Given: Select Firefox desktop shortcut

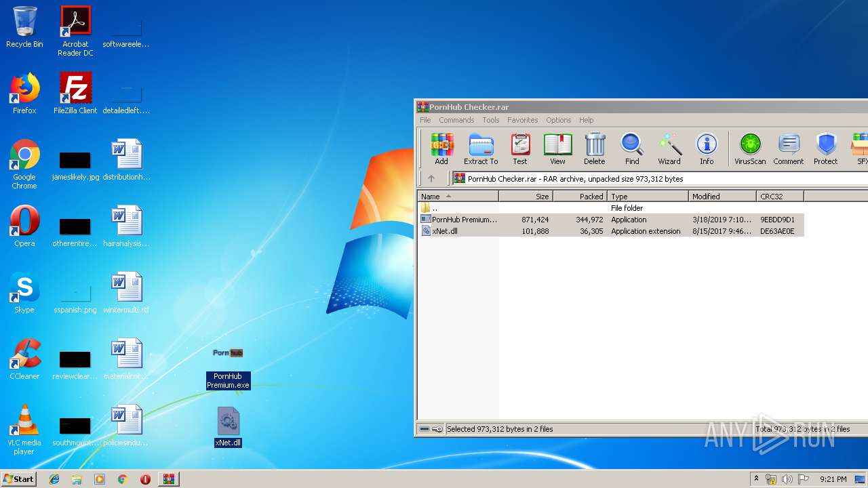Looking at the screenshot, I should pyautogui.click(x=24, y=94).
